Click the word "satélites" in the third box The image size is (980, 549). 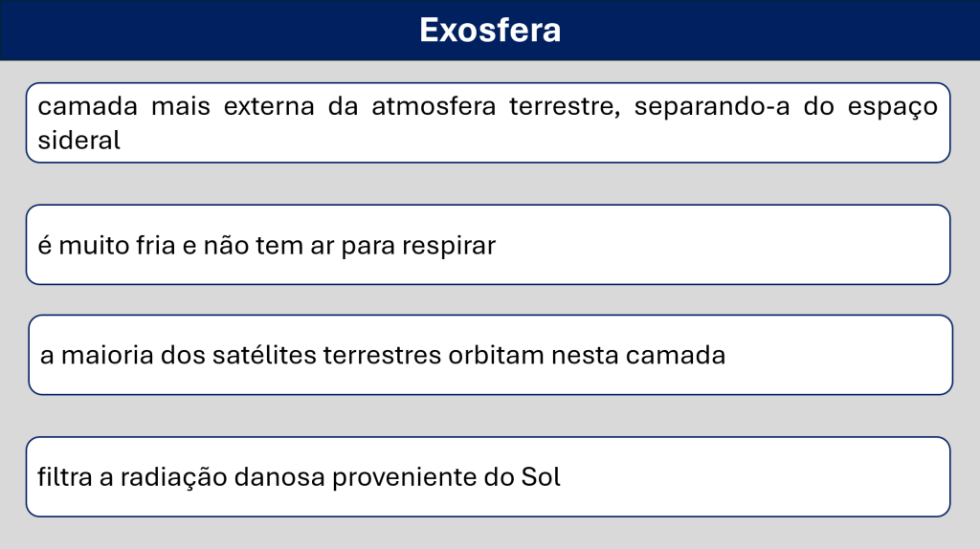272,356
